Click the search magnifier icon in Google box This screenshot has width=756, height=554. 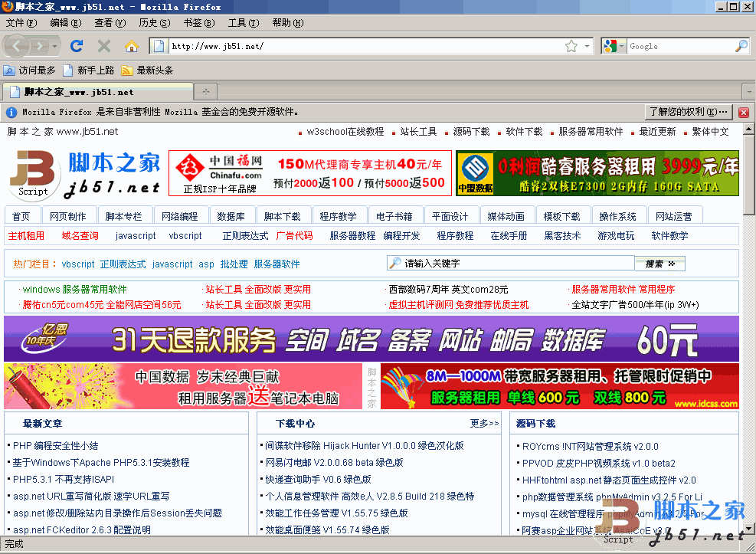tap(741, 46)
